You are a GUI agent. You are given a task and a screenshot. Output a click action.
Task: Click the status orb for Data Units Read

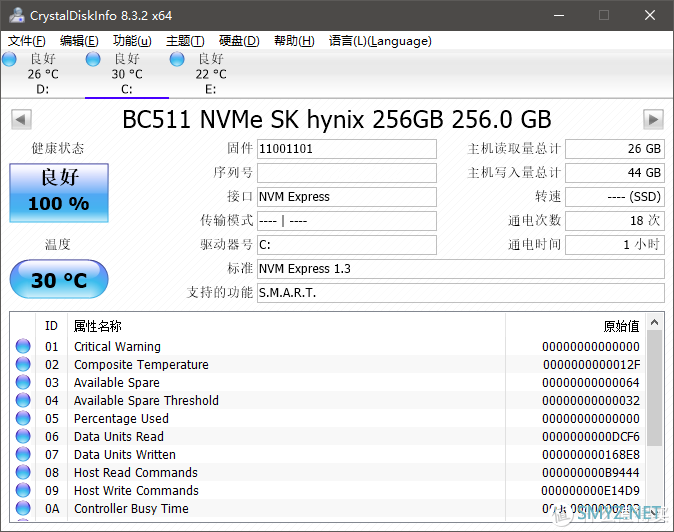point(23,436)
